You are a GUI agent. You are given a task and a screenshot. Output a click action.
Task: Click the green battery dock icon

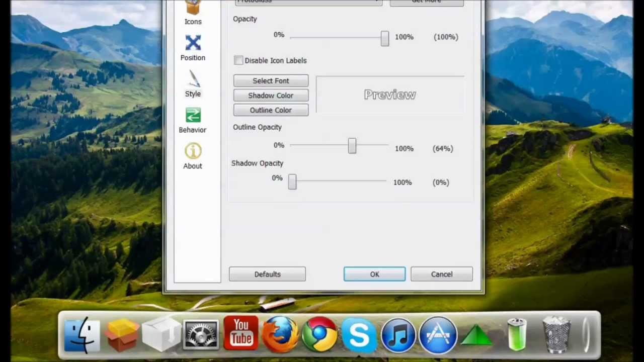point(517,334)
